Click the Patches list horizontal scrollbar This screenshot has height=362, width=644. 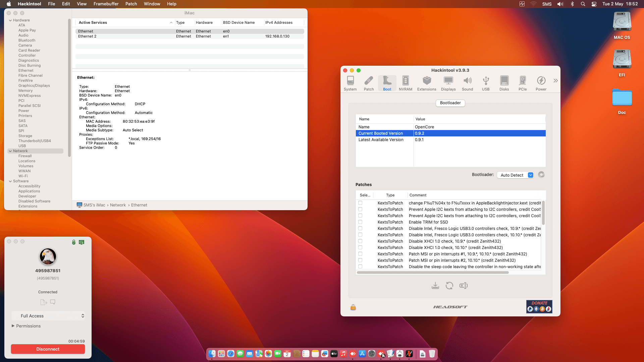(433, 273)
